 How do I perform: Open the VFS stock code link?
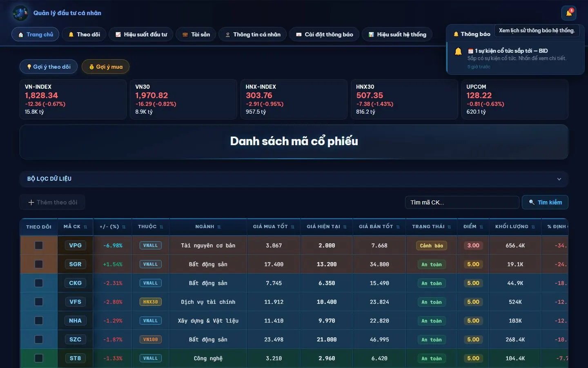pos(75,302)
